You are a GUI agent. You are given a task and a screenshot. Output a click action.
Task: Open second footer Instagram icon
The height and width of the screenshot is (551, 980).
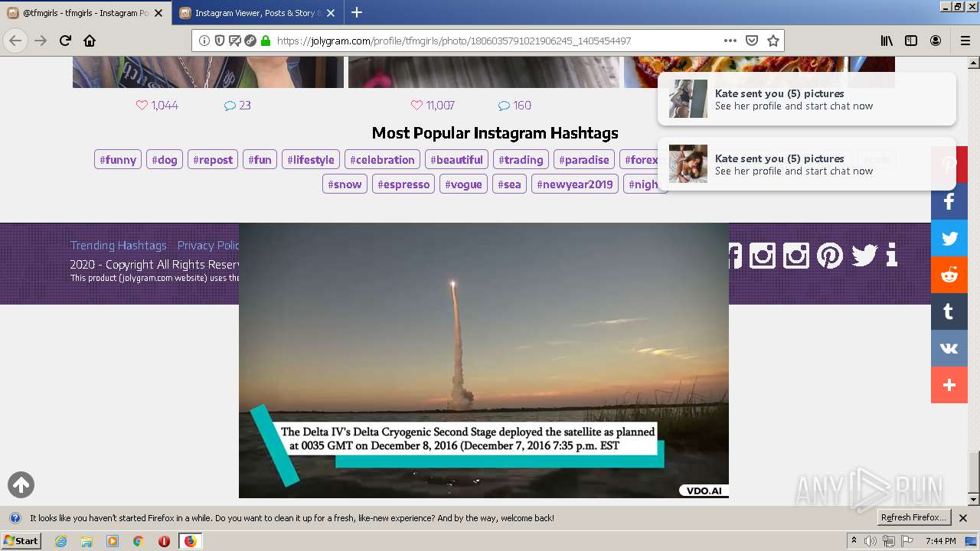pos(796,255)
